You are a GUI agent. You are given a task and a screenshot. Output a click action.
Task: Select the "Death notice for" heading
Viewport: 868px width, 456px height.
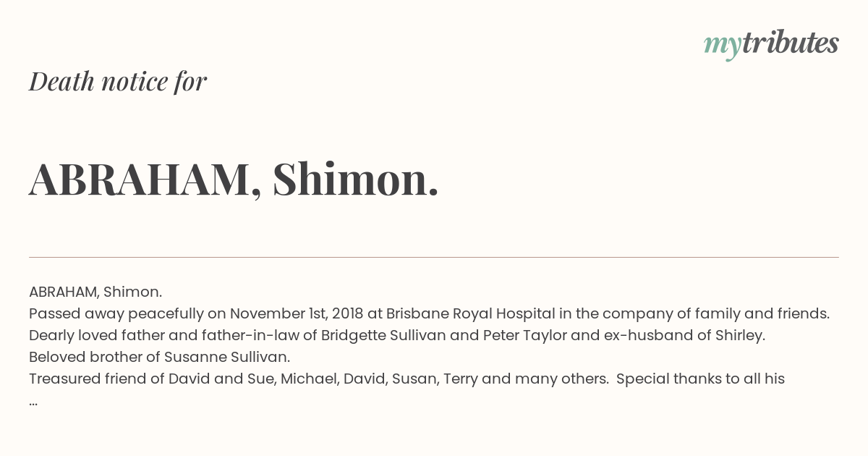click(x=118, y=81)
